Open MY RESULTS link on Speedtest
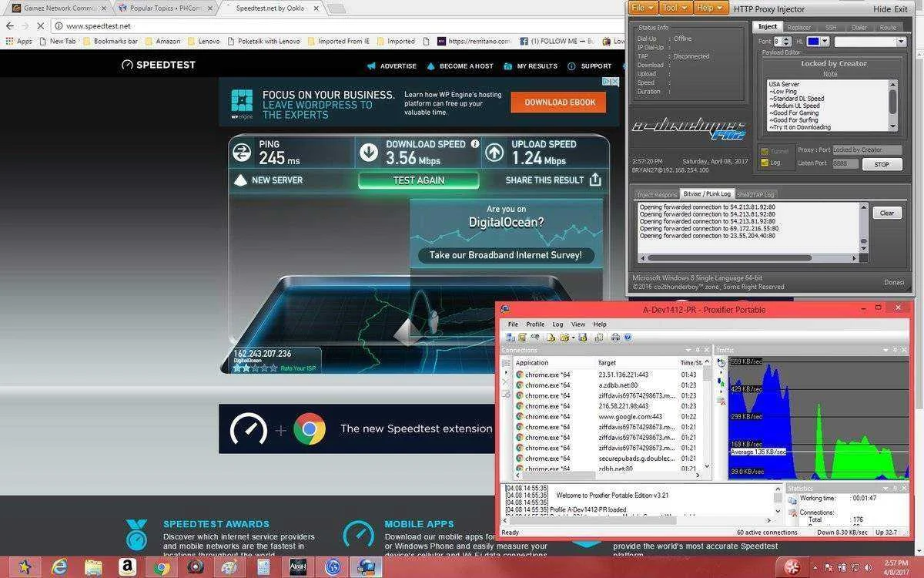Image resolution: width=924 pixels, height=578 pixels. (x=531, y=66)
